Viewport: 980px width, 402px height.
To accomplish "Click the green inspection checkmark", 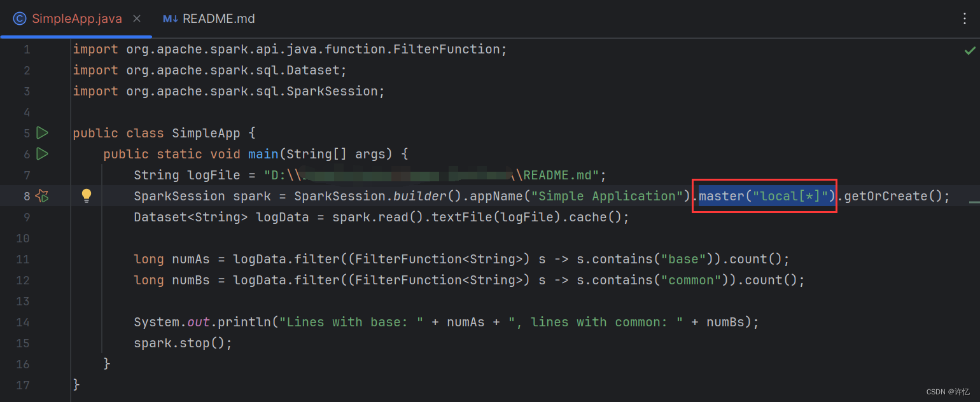I will point(970,50).
